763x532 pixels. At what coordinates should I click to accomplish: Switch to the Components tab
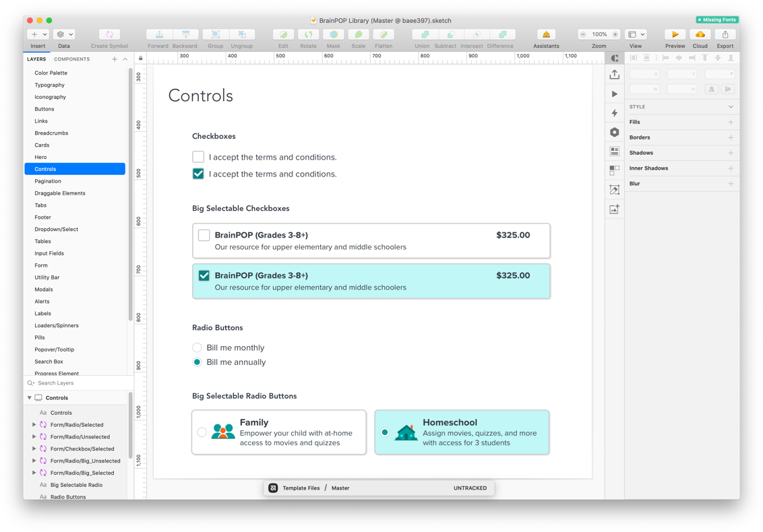[72, 59]
